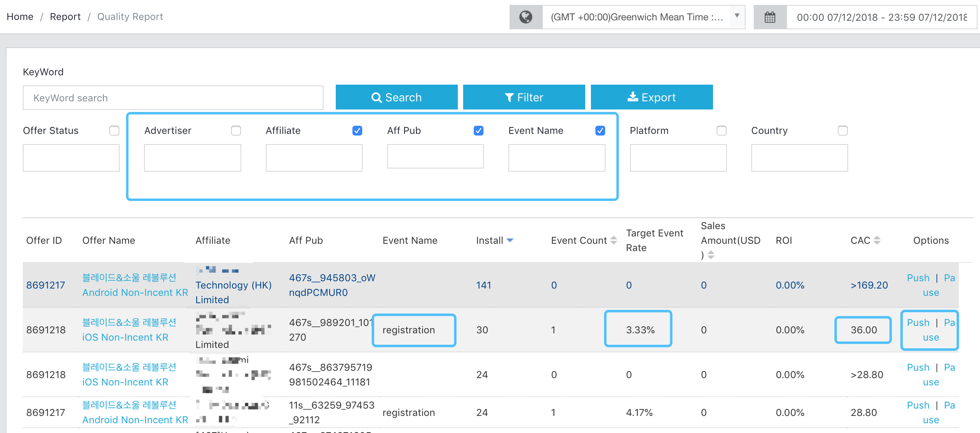Click the Search button
Image resolution: width=980 pixels, height=433 pixels.
click(x=396, y=97)
